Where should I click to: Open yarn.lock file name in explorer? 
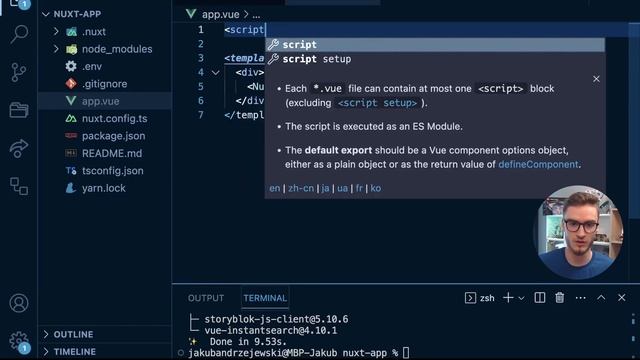click(104, 188)
